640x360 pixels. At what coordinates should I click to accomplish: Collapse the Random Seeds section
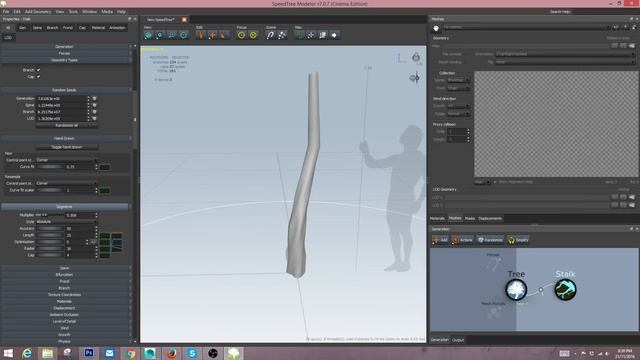click(x=65, y=90)
